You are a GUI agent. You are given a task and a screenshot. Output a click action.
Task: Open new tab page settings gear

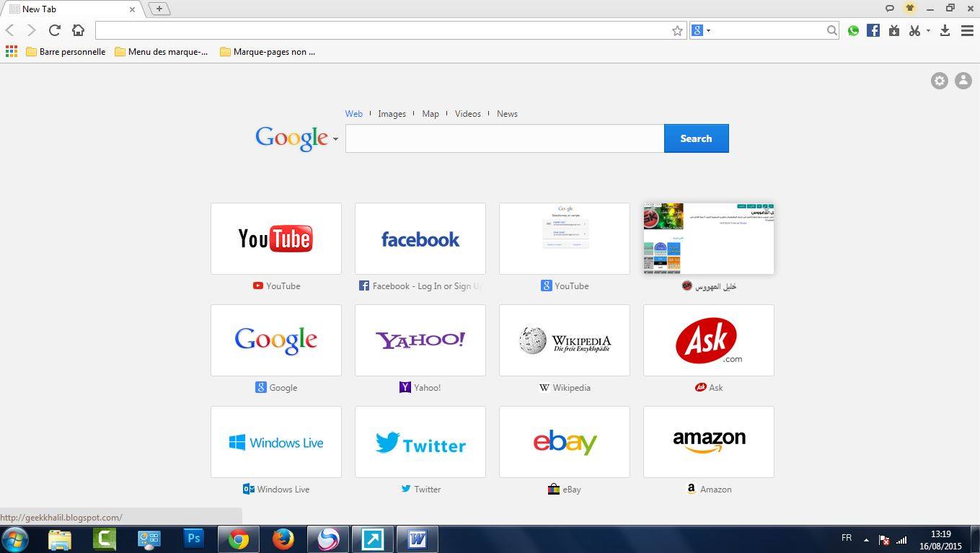click(939, 81)
